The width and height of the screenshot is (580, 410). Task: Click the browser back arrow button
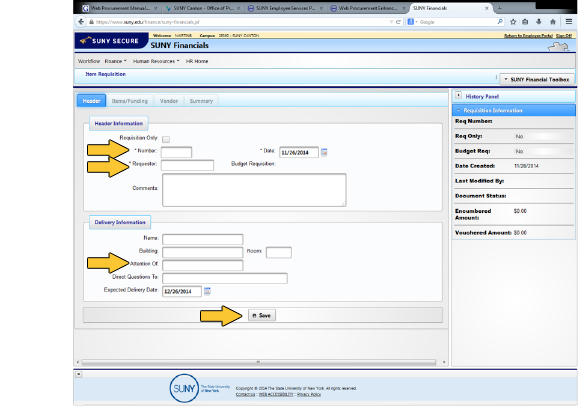[81, 22]
